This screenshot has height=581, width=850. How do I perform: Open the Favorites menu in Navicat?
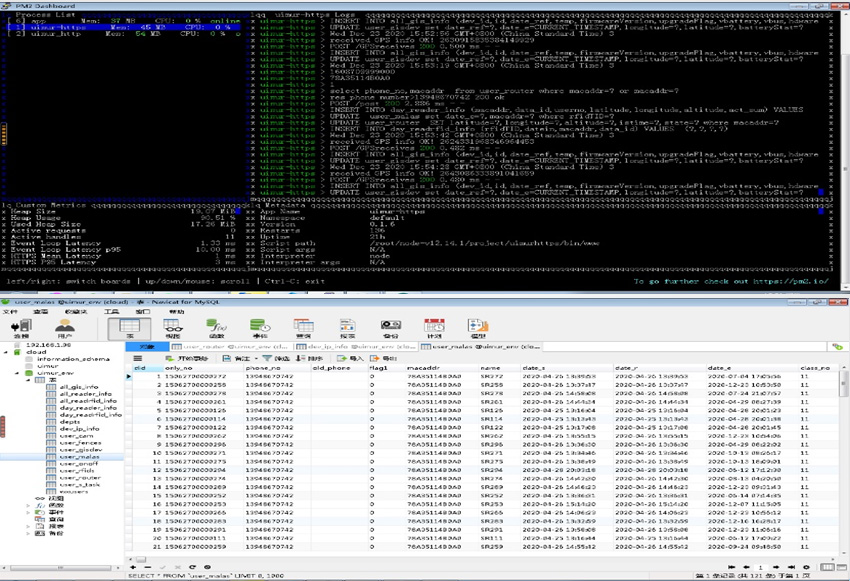76,312
